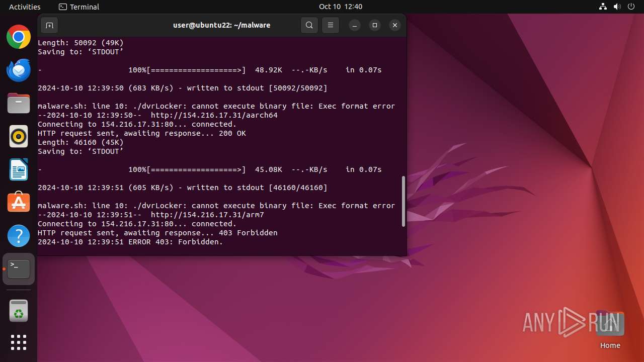The width and height of the screenshot is (644, 362).
Task: Minimize the terminal window
Action: 355,25
